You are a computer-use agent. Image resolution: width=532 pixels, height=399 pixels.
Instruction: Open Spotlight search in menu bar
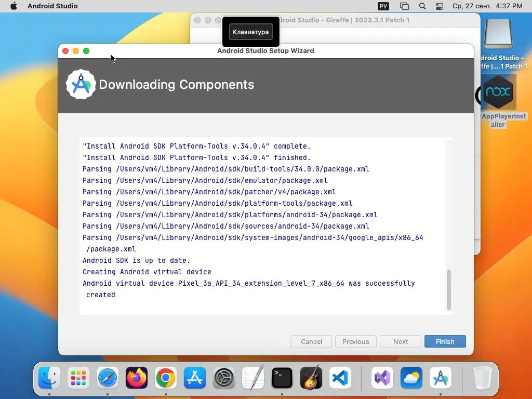click(x=422, y=6)
